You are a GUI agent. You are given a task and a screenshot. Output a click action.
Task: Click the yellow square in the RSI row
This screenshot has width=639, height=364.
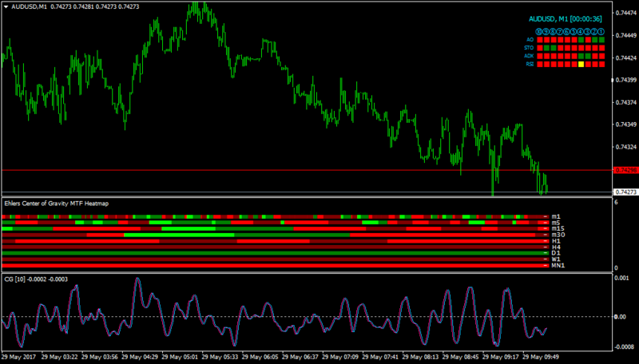pyautogui.click(x=581, y=65)
